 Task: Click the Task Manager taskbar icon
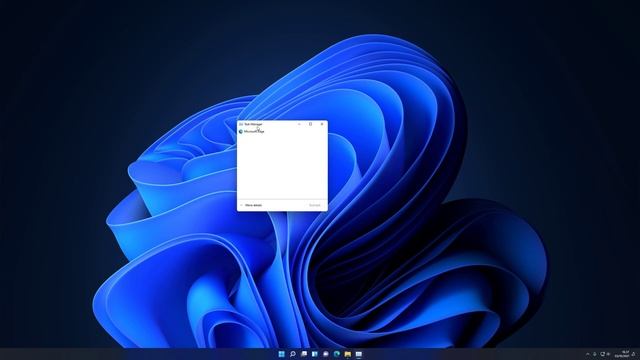pyautogui.click(x=359, y=354)
